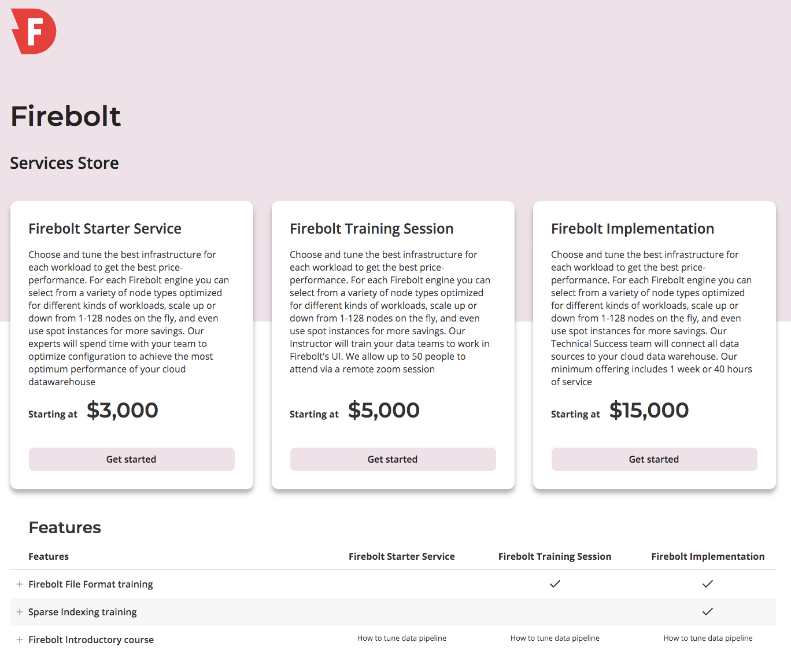Expand the Firebolt File Format training row

pyautogui.click(x=20, y=584)
